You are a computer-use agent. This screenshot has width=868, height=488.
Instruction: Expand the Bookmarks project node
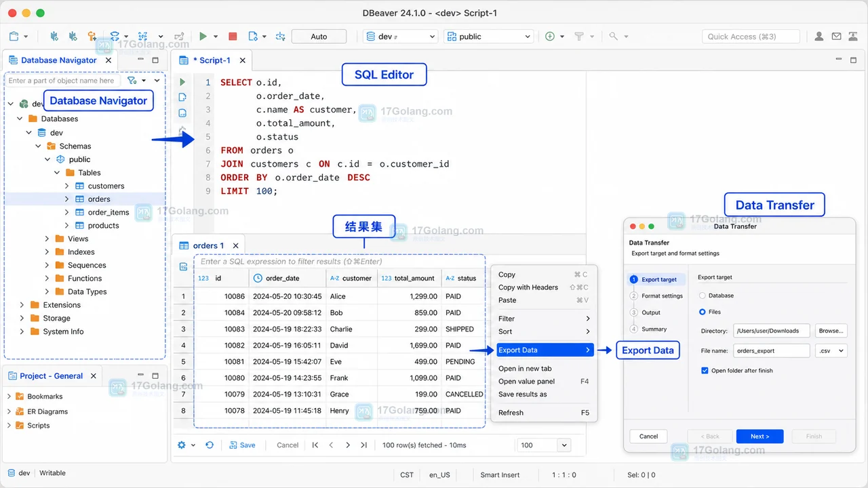tap(9, 396)
